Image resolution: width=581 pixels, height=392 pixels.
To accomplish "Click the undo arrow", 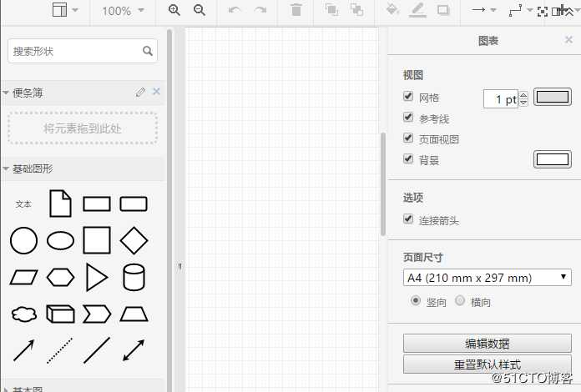I will [235, 10].
